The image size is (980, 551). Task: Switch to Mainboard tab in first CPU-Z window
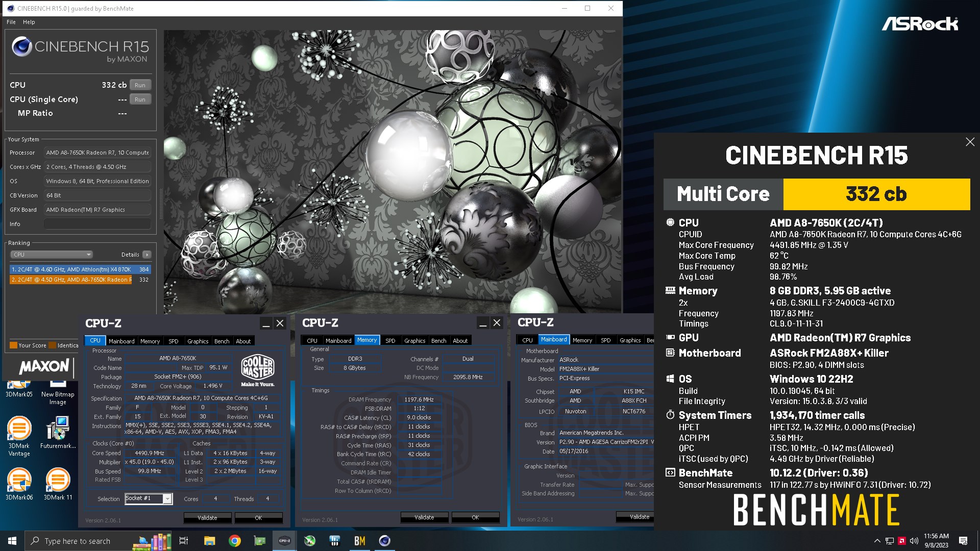pyautogui.click(x=121, y=341)
